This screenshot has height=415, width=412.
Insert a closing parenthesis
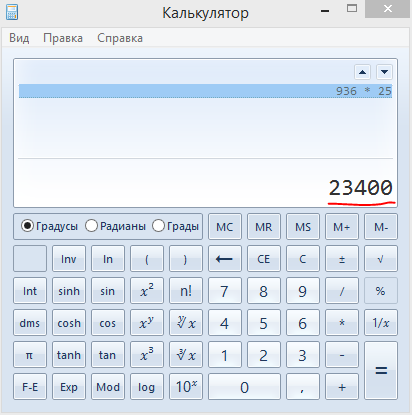pyautogui.click(x=186, y=259)
